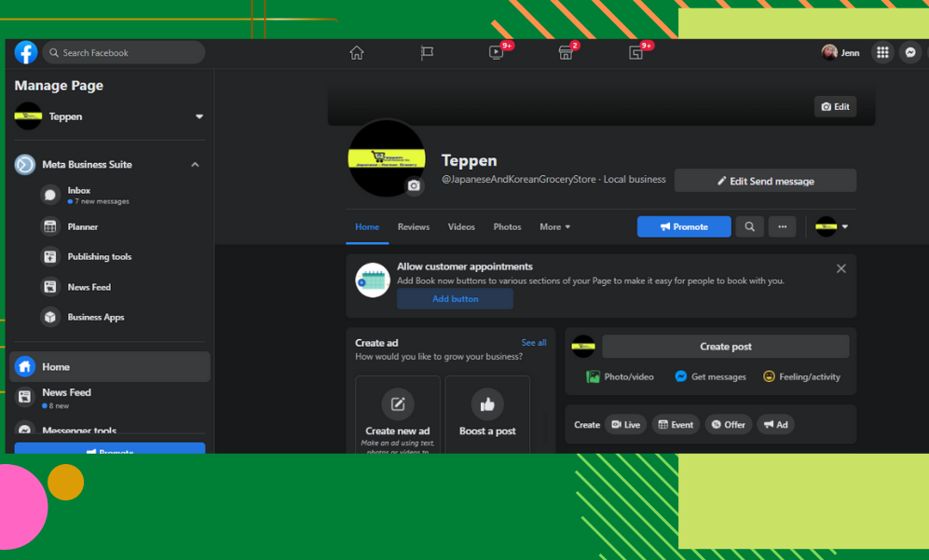Click the Home icon in Manage Page sidebar

[25, 367]
